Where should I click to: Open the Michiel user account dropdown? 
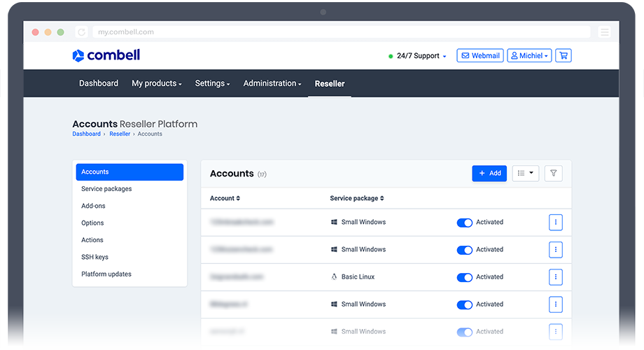(529, 55)
